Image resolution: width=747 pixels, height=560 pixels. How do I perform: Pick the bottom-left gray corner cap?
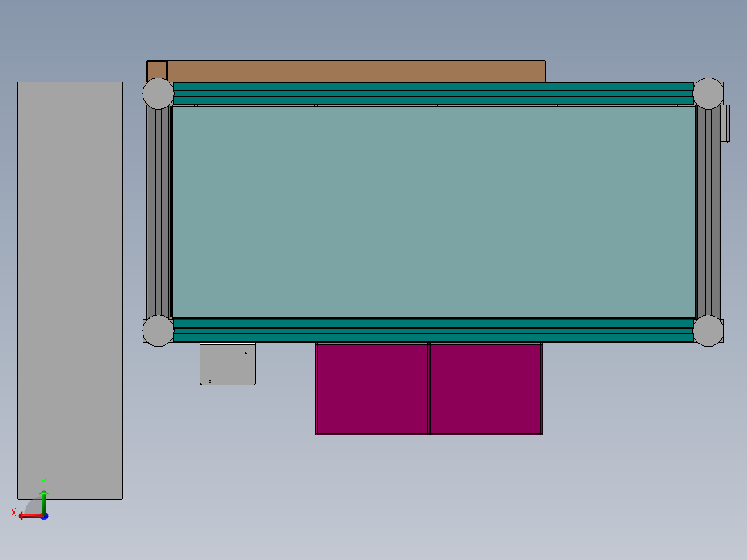point(158,331)
